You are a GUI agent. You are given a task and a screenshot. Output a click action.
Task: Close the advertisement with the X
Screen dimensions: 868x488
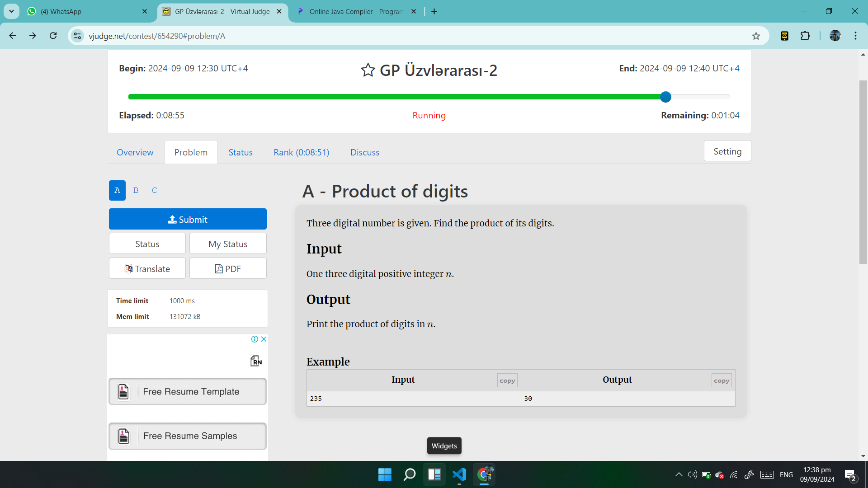264,339
